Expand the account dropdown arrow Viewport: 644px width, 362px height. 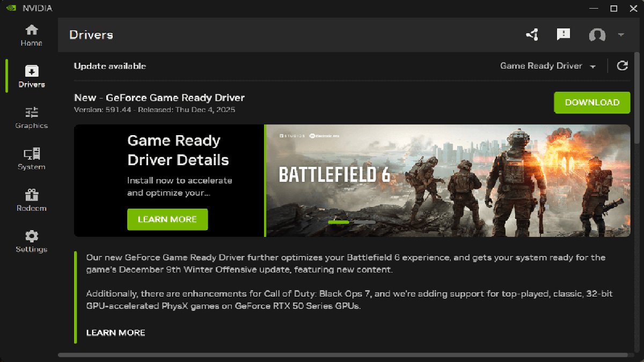point(621,35)
